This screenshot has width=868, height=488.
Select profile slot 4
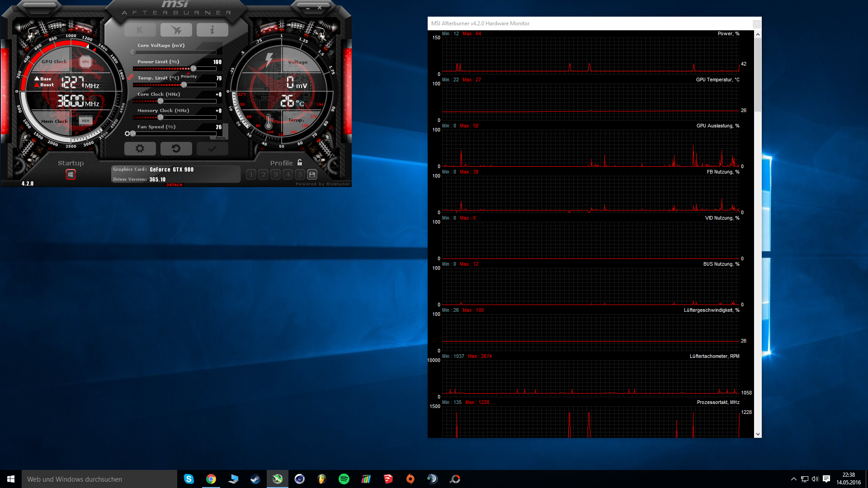coord(288,174)
